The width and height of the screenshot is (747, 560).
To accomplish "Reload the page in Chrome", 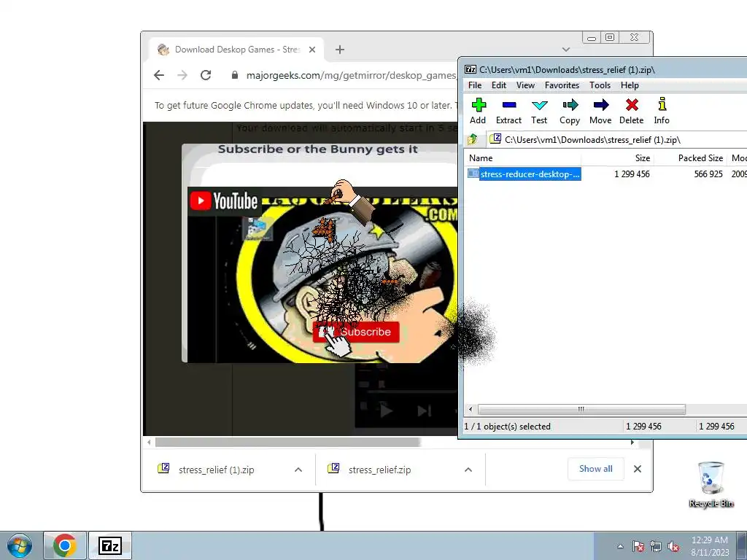I will (206, 75).
